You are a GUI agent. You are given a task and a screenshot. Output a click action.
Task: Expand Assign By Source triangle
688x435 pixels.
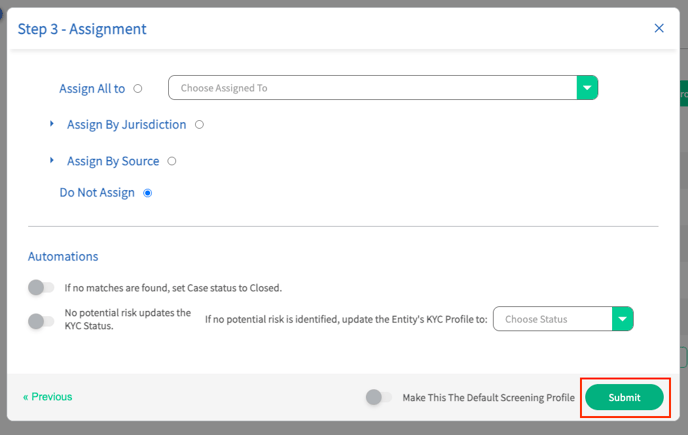52,161
